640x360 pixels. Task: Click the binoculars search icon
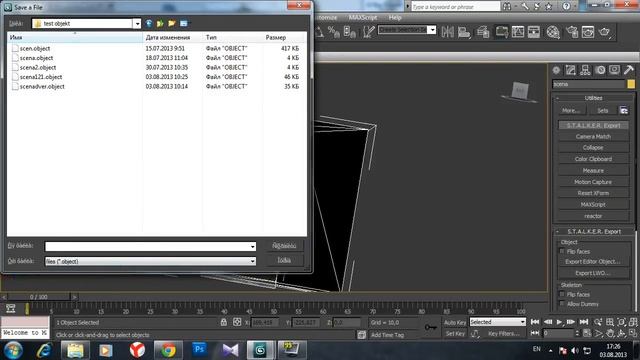pos(507,6)
